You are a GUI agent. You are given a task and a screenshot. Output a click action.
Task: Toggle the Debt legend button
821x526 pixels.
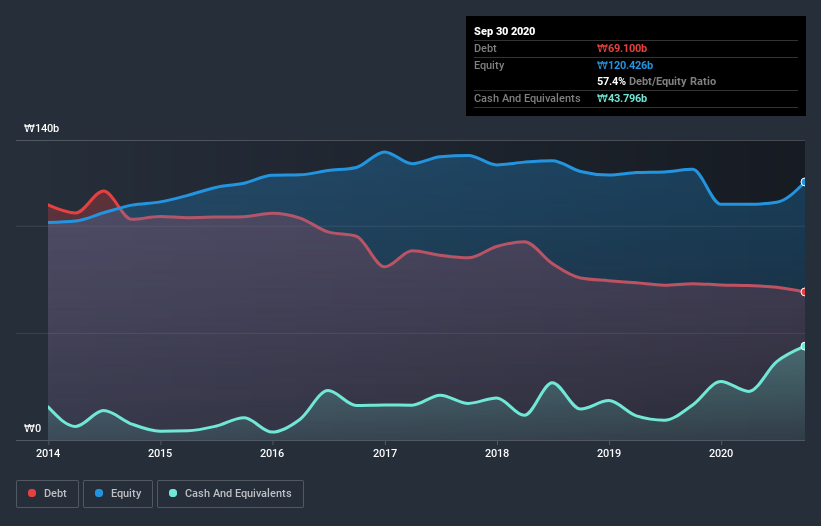coord(47,494)
